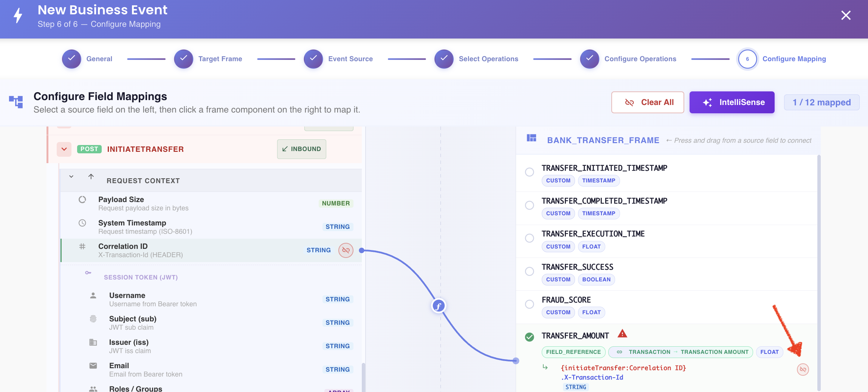Clear all field mappings
Image resolution: width=868 pixels, height=392 pixels.
click(x=648, y=102)
